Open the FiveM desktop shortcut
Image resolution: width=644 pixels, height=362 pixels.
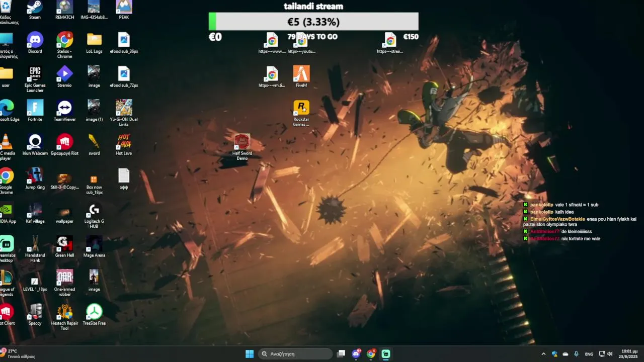pos(301,76)
